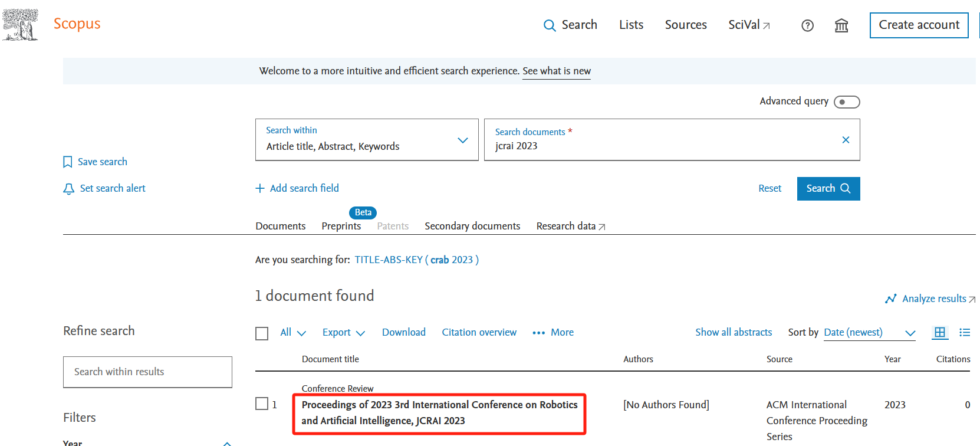Image resolution: width=980 pixels, height=446 pixels.
Task: Clear the search documents field with X
Action: click(846, 140)
